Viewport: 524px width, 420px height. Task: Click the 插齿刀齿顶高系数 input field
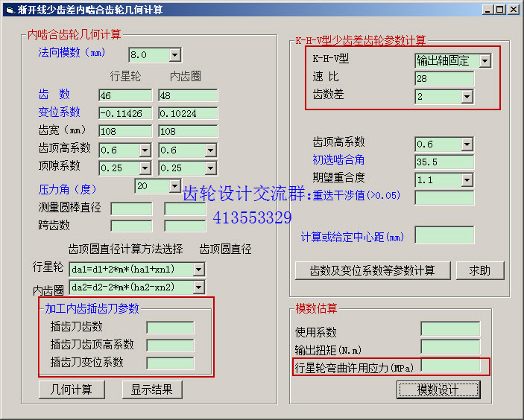click(170, 346)
